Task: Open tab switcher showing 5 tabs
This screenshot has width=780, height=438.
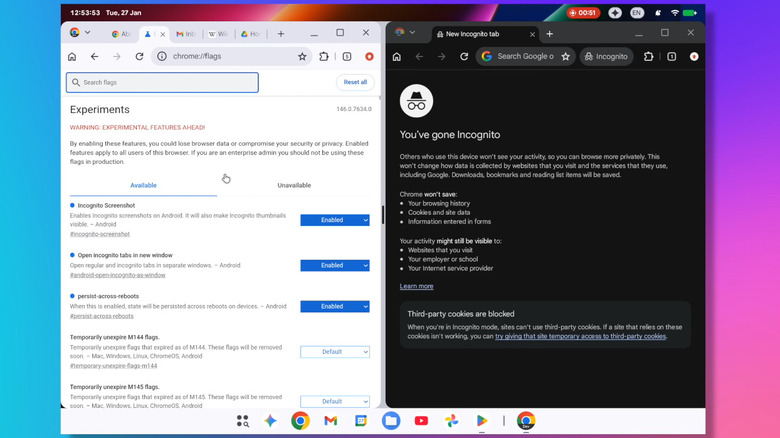Action: pyautogui.click(x=347, y=57)
